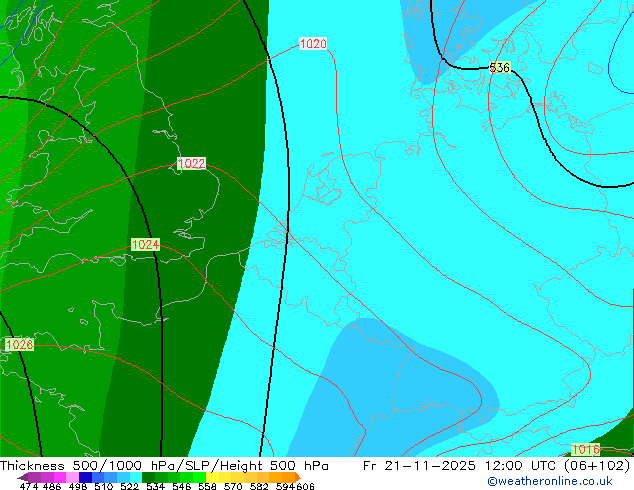Select the magenta swatch right of 486

tap(60, 477)
